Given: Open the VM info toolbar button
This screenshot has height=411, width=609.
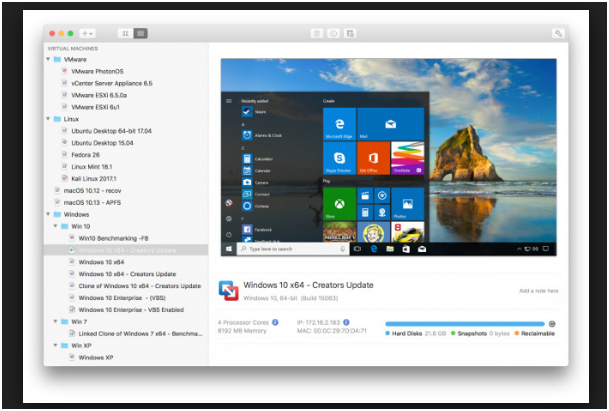Looking at the screenshot, I should pos(333,33).
